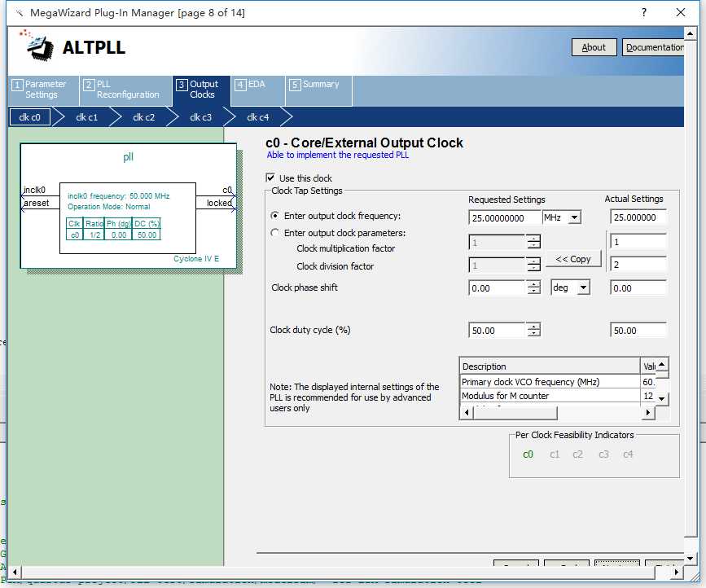Close the MegaWizard Plug-In Manager window
706x588 pixels.
click(681, 12)
